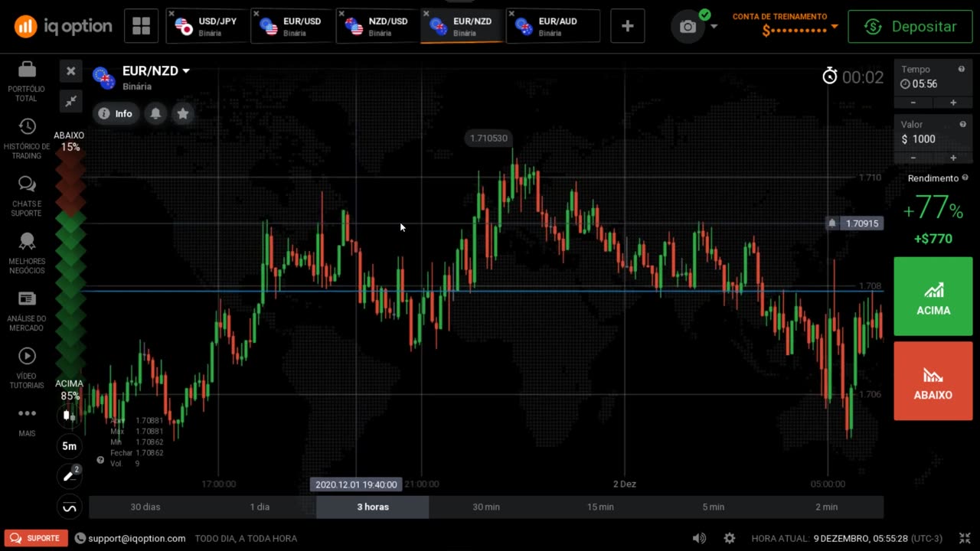Open the asset Info button
Screen dimensions: 980x551
pos(116,113)
